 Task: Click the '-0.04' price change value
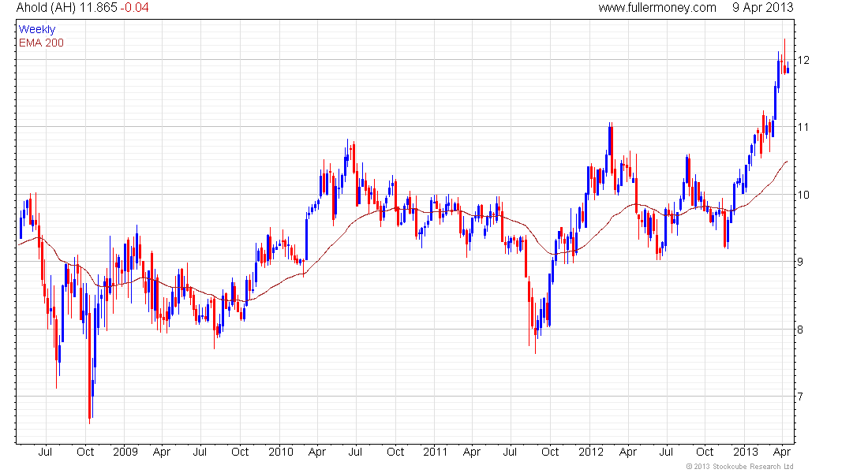pyautogui.click(x=135, y=8)
